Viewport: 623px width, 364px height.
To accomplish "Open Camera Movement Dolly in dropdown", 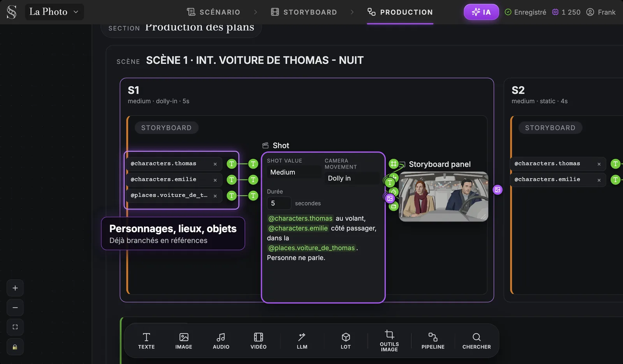I will [x=352, y=178].
